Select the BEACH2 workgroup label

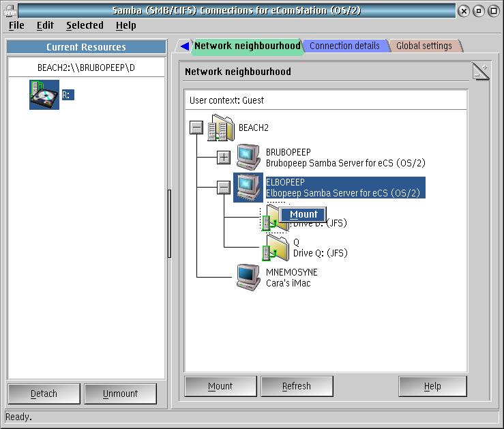(x=253, y=128)
